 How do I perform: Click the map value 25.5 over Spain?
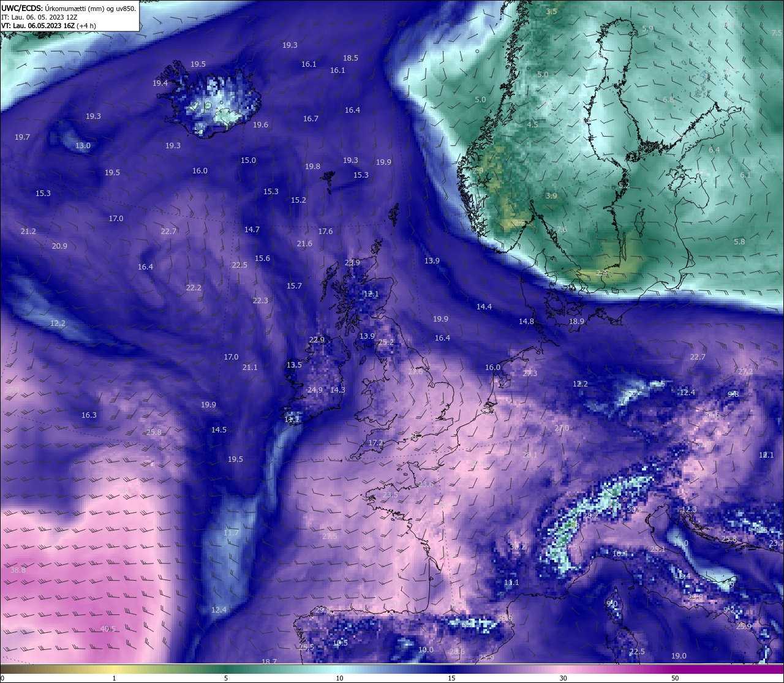point(306,647)
